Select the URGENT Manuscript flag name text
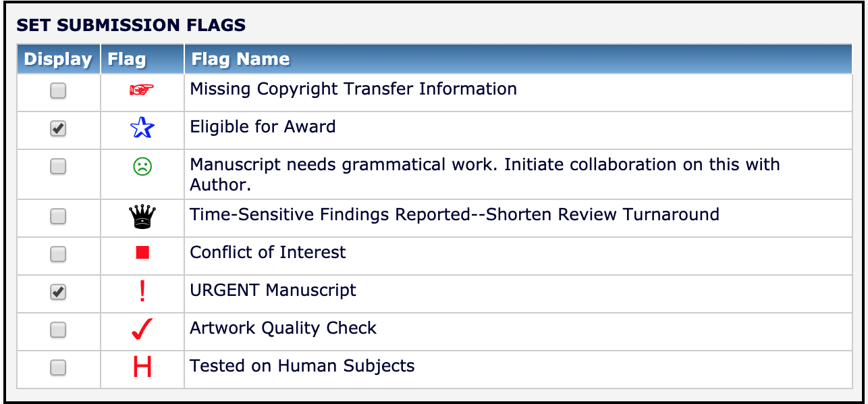The width and height of the screenshot is (868, 404). [x=273, y=291]
